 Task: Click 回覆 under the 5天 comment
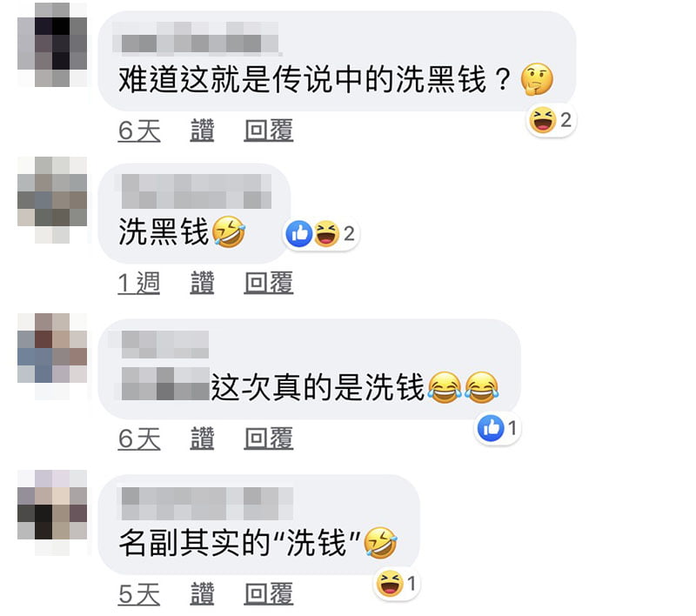click(x=269, y=593)
